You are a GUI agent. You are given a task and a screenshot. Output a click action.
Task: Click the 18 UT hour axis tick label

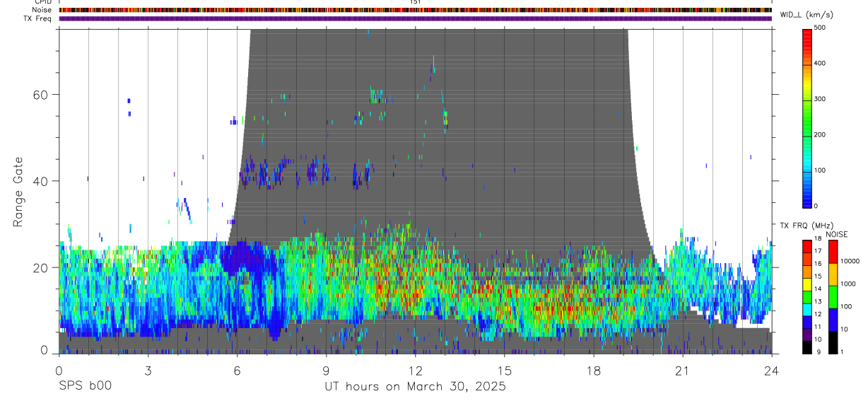tap(593, 370)
